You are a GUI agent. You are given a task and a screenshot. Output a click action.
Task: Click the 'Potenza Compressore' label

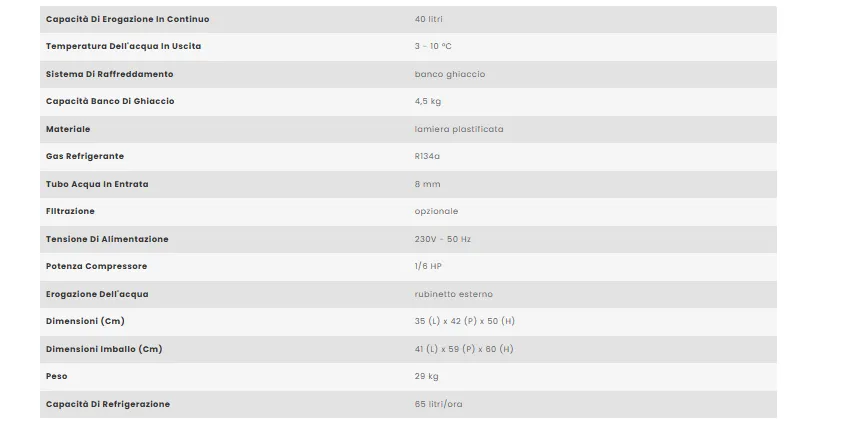click(x=96, y=267)
